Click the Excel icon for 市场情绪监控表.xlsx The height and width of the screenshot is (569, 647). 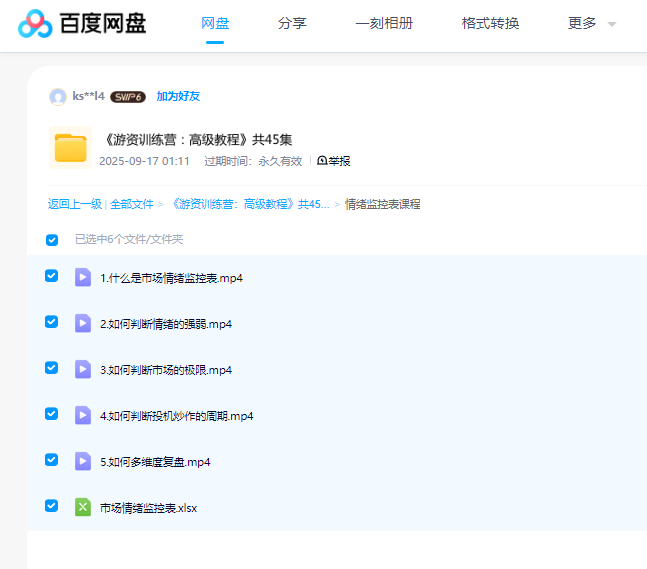coord(83,507)
